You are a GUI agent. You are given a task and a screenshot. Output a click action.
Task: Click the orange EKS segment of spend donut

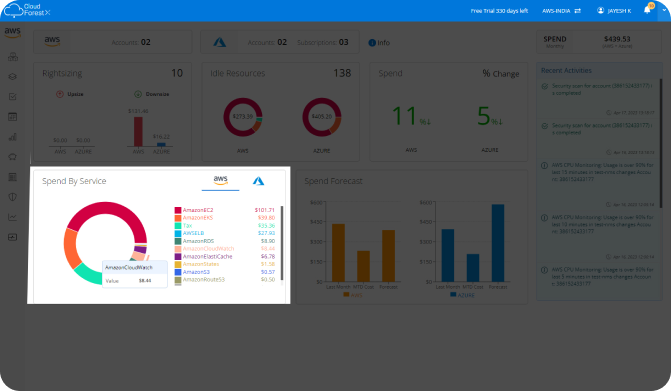tap(71, 249)
